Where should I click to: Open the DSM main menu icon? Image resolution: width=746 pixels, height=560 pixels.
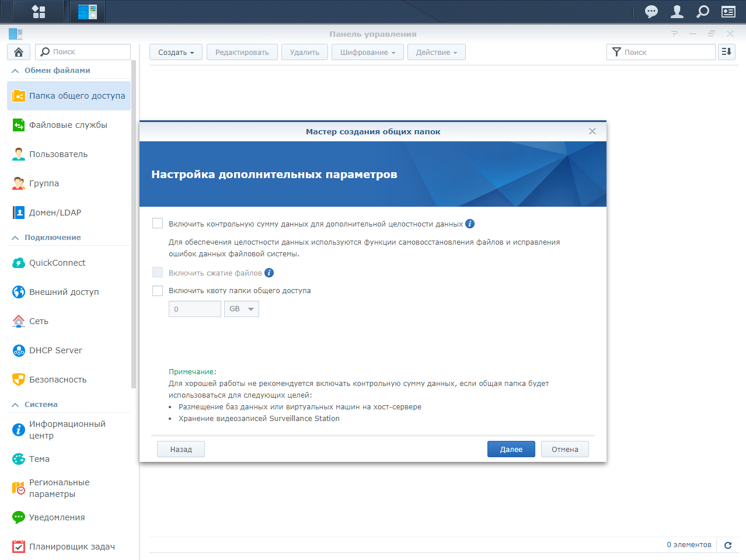coord(39,11)
